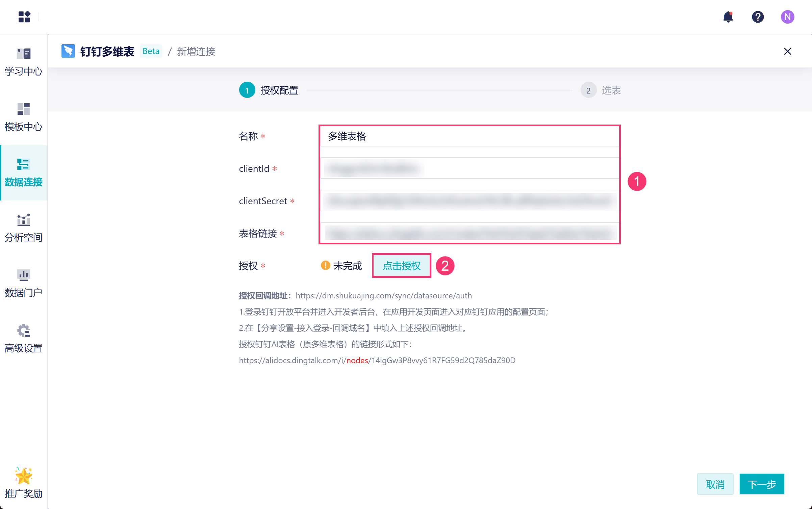The height and width of the screenshot is (509, 812).
Task: Open the app grid menu icon
Action: [x=24, y=17]
